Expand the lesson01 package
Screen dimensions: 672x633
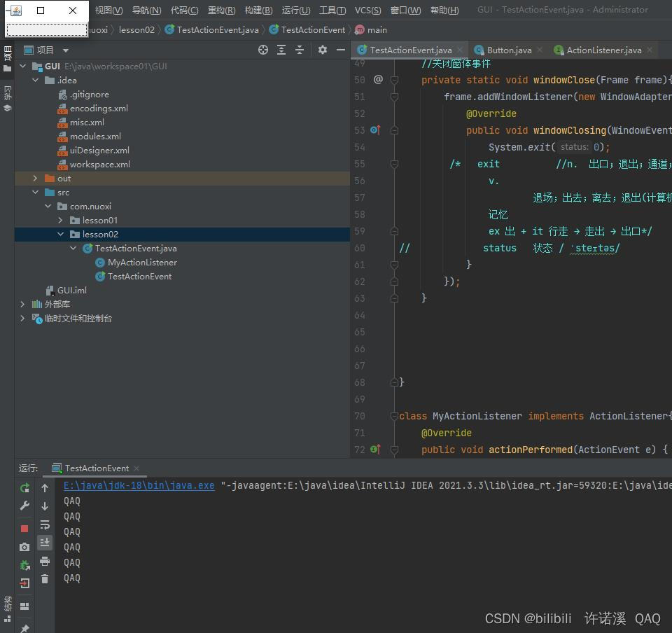[60, 221]
